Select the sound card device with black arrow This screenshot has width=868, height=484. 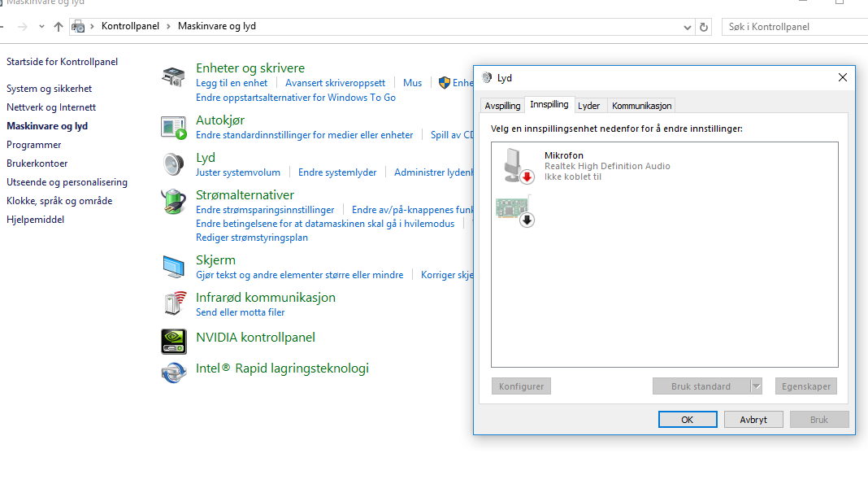pyautogui.click(x=514, y=211)
